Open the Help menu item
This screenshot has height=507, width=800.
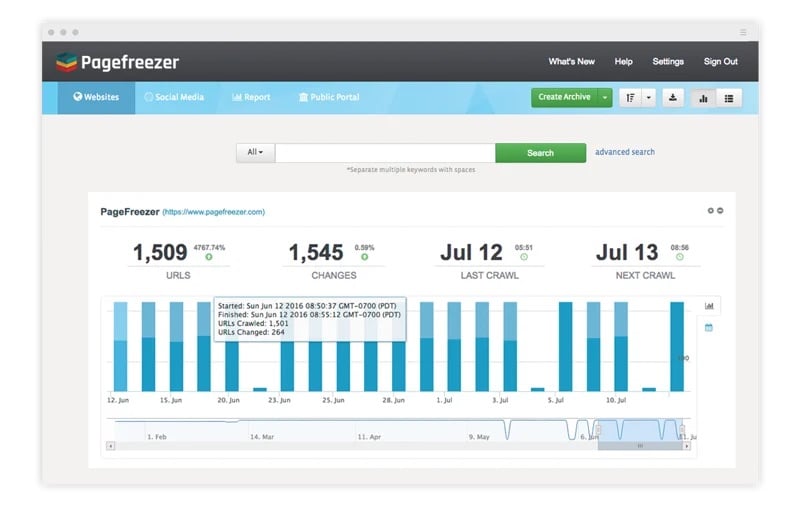pyautogui.click(x=623, y=61)
